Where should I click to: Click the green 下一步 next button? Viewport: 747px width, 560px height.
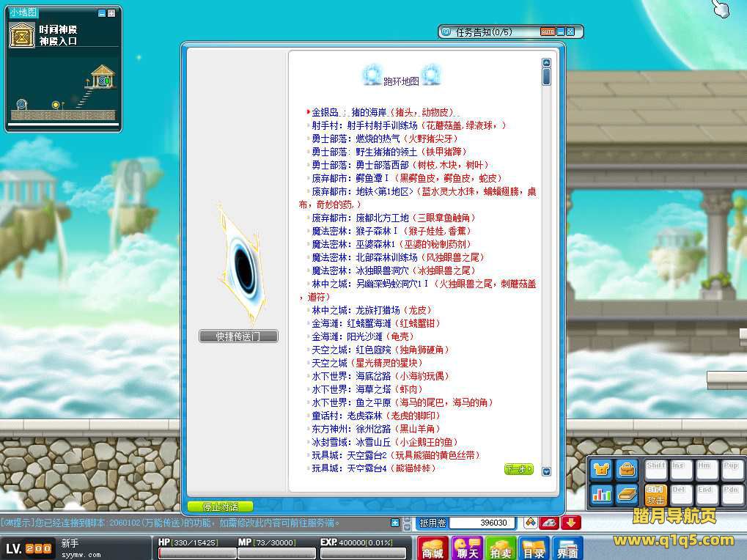coord(518,469)
